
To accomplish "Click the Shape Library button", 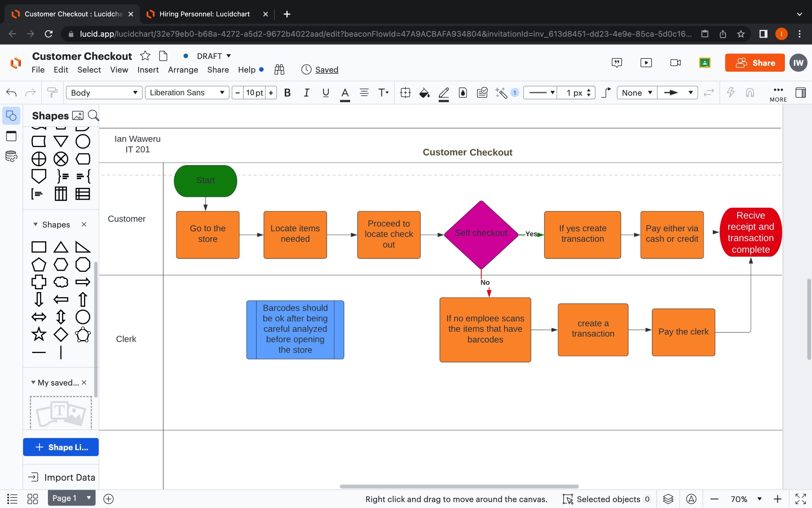I will pyautogui.click(x=61, y=447).
